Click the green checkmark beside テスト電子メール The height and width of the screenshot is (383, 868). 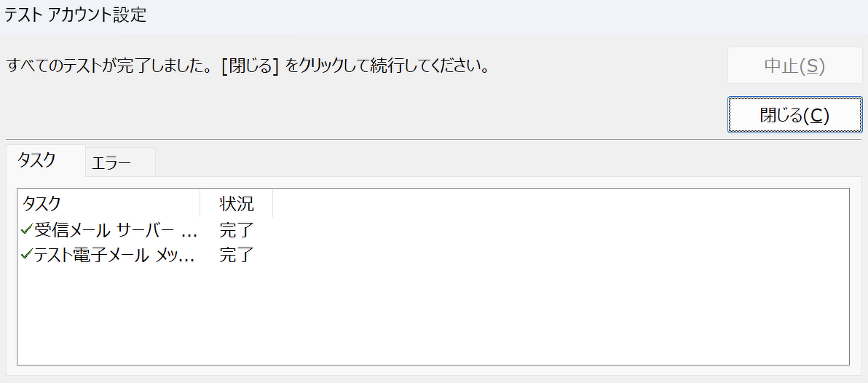point(27,255)
